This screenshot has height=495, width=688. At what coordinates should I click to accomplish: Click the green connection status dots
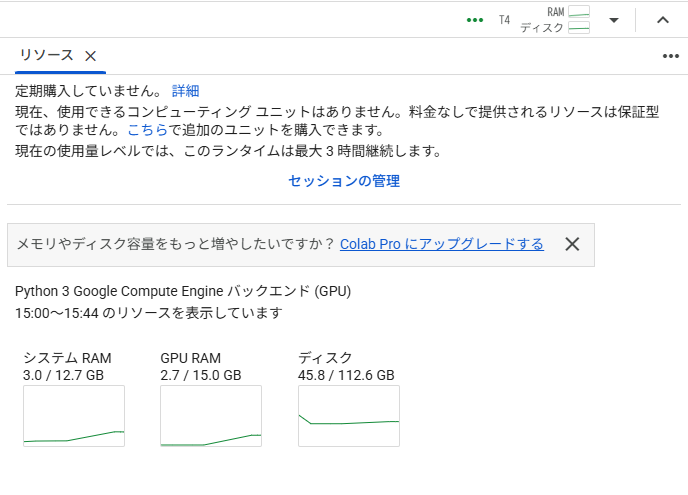[475, 20]
